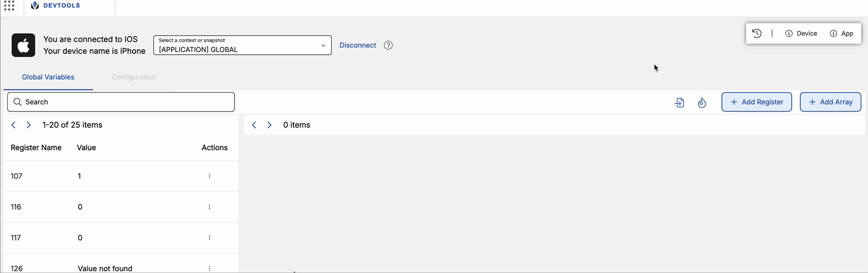This screenshot has width=868, height=273.
Task: Open actions menu for register 117
Action: (x=209, y=238)
